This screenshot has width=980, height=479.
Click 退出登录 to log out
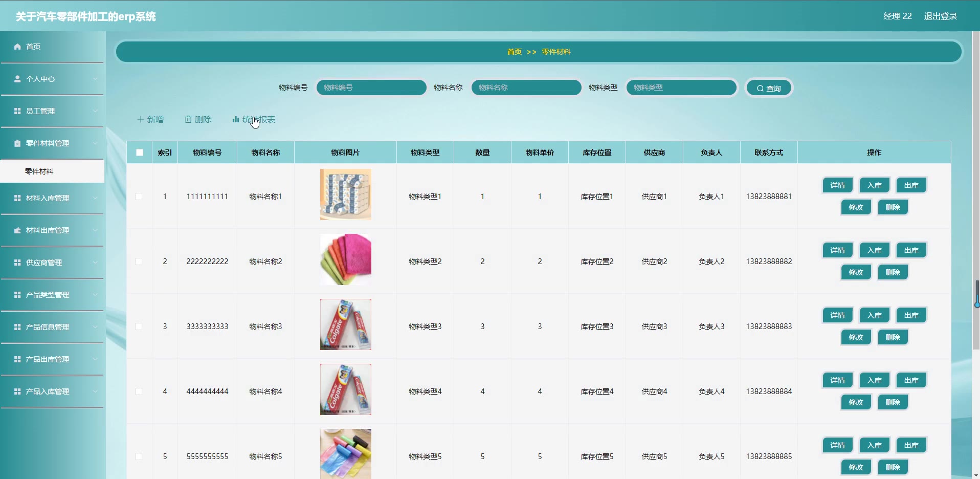pyautogui.click(x=940, y=16)
